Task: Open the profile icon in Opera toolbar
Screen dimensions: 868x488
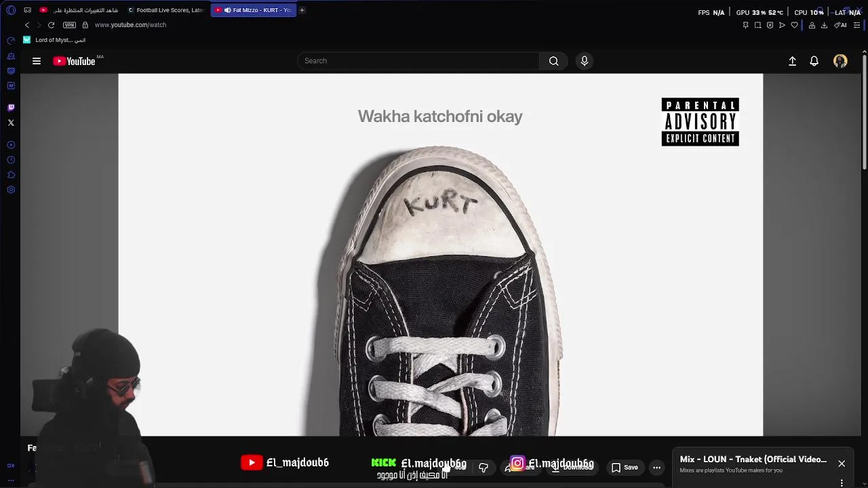Action: [812, 25]
